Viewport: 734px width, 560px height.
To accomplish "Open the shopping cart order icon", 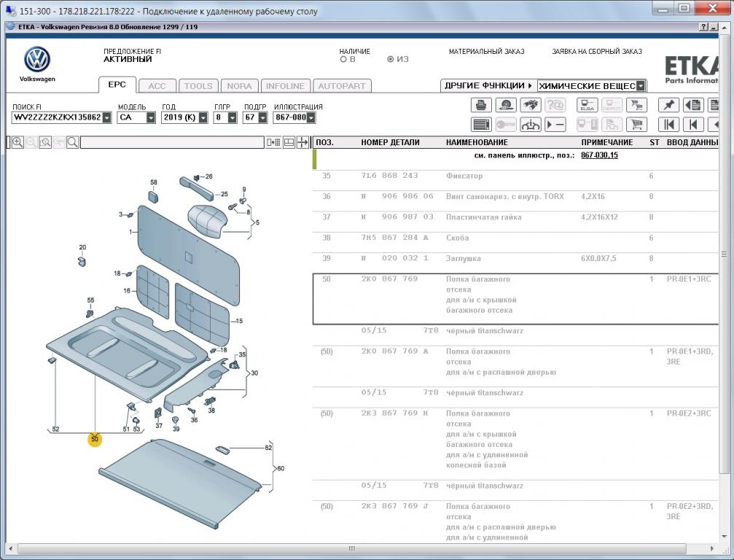I will [636, 125].
